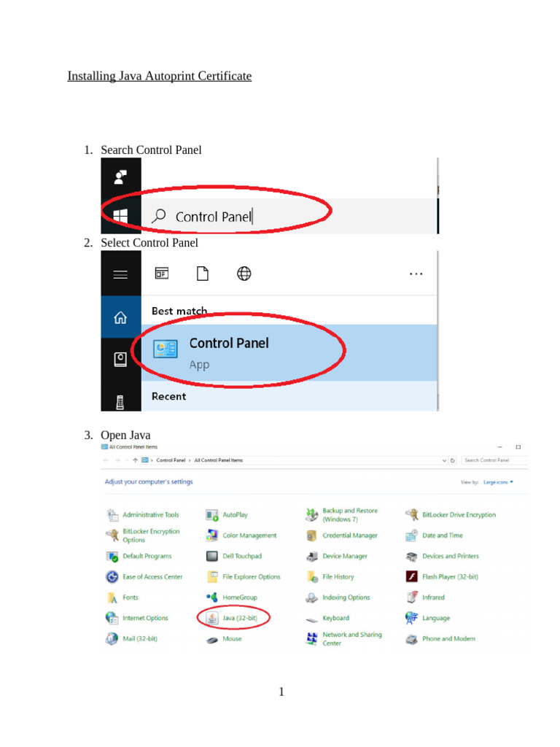Open Keyboard settings
This screenshot has height=747, width=560.
pos(327,619)
